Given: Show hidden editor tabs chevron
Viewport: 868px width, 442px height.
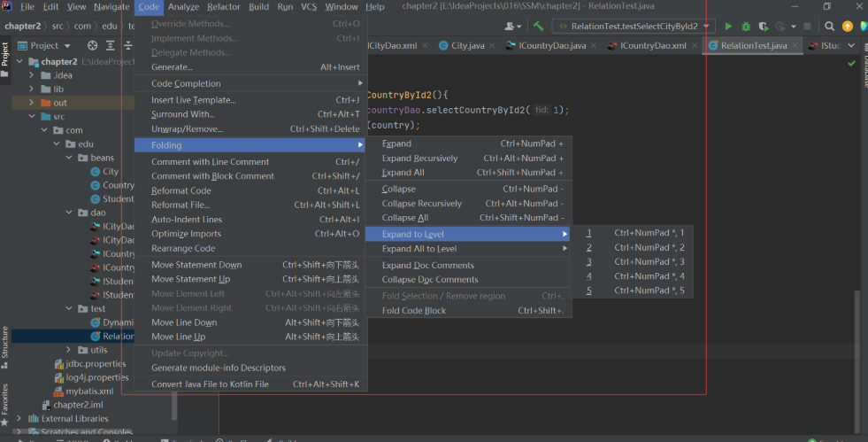Looking at the screenshot, I should [851, 45].
